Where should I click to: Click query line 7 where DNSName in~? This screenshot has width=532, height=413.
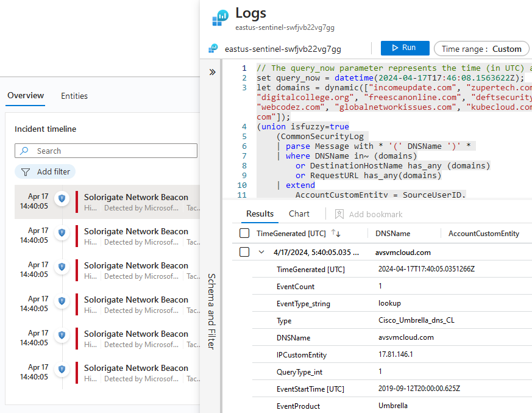pyautogui.click(x=348, y=156)
